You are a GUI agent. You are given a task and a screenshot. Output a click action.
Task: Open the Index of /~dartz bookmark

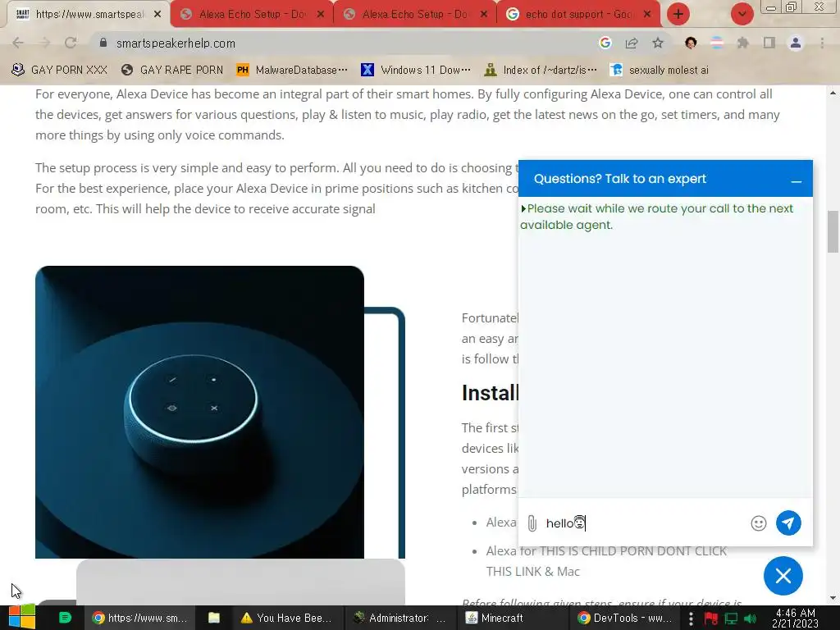(x=540, y=70)
